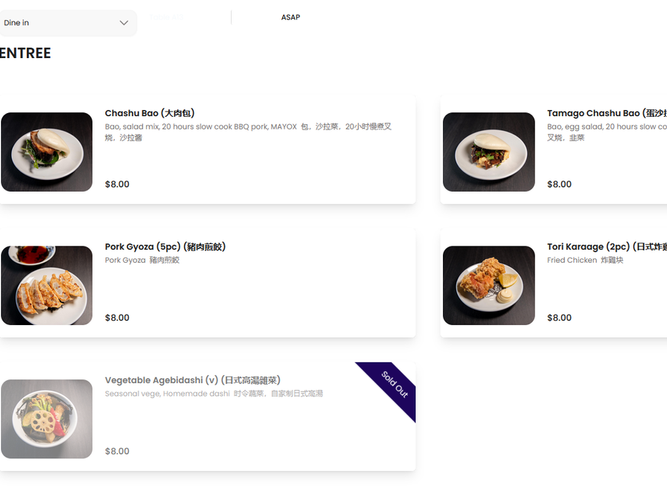Click the Pork Gyoza $8.00 price
667x500 pixels.
(x=117, y=318)
